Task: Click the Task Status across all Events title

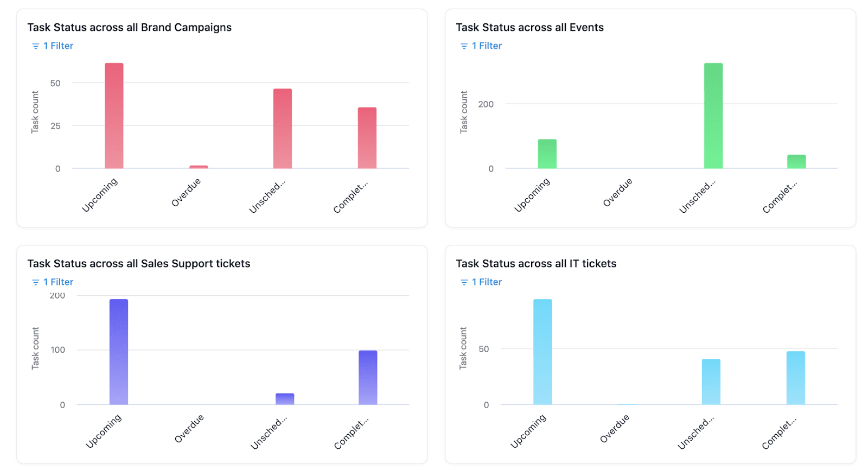Action: (x=530, y=27)
